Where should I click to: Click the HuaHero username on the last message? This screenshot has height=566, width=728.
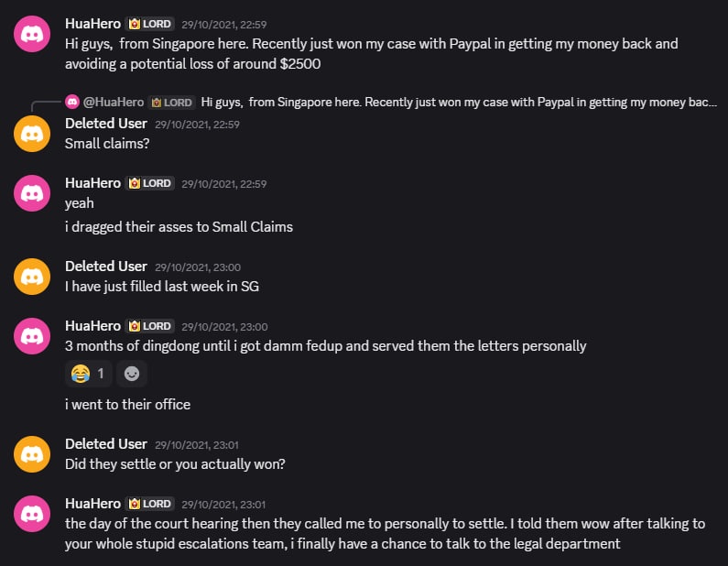click(92, 504)
